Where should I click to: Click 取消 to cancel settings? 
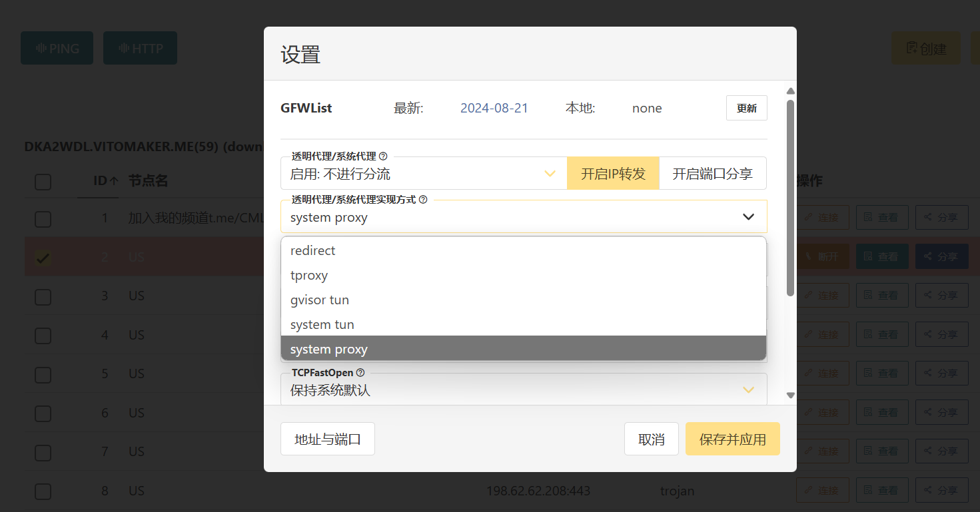point(652,439)
